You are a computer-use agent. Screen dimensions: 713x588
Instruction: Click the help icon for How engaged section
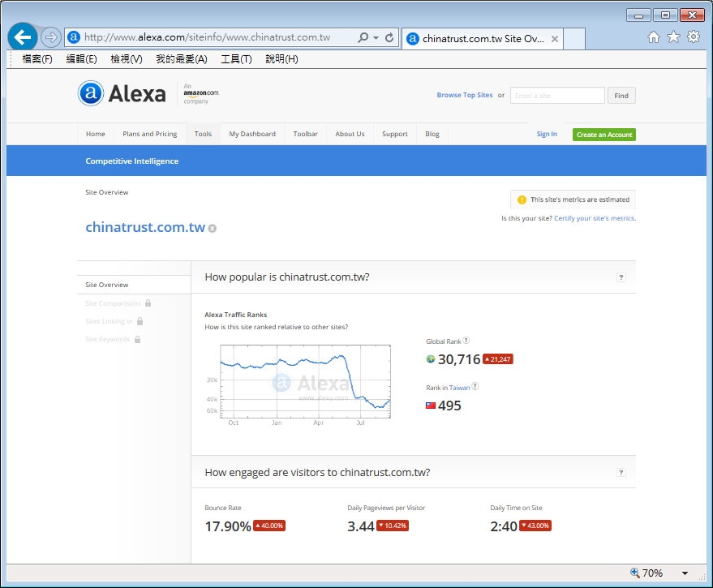coord(621,473)
